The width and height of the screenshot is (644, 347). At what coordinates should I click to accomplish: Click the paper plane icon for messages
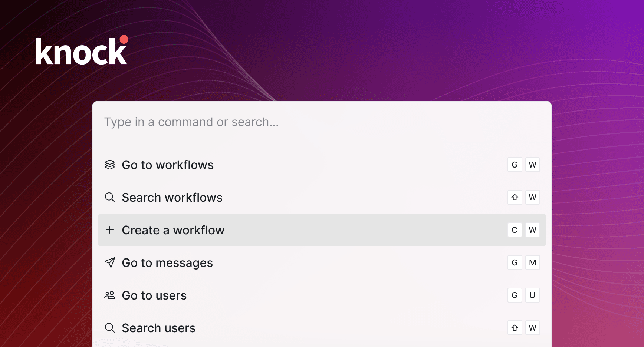[110, 262]
